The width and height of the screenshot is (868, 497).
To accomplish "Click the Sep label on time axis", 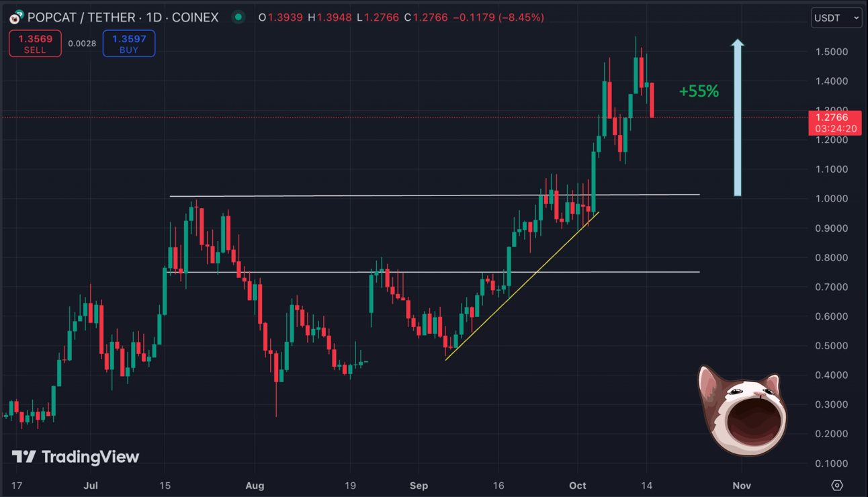I will click(418, 486).
